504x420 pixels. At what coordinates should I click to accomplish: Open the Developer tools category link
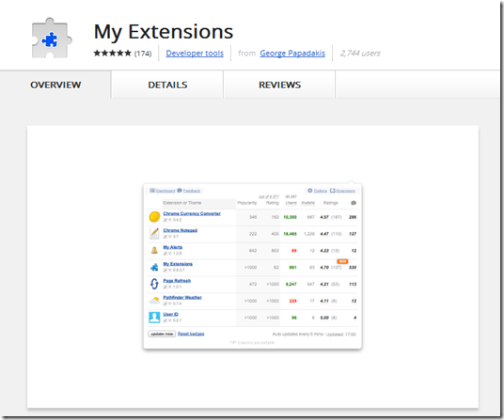pyautogui.click(x=195, y=54)
